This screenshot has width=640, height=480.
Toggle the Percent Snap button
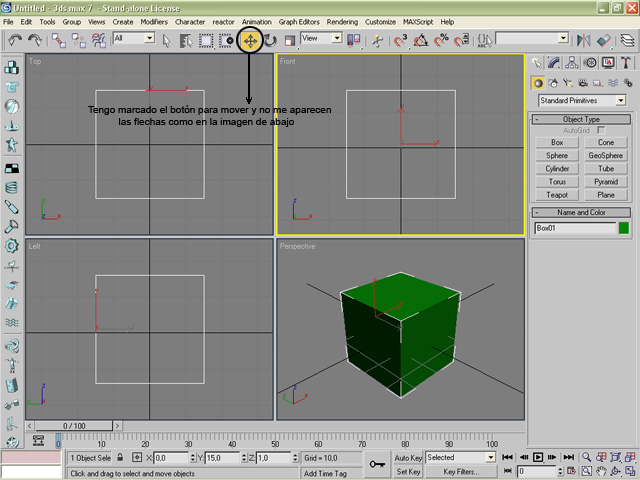tap(441, 40)
